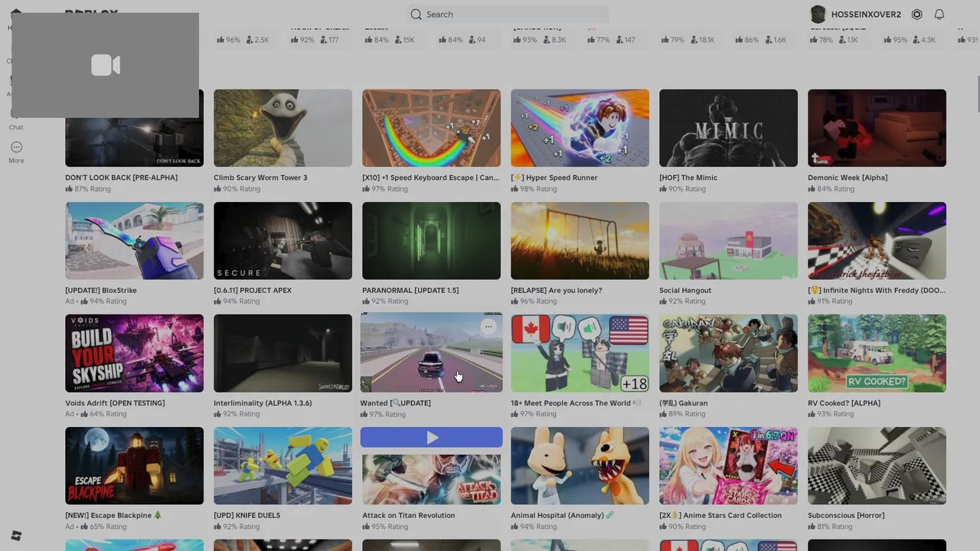This screenshot has height=551, width=980.
Task: Click the 91% Rating under Infinite Nights
Action: 830,302
